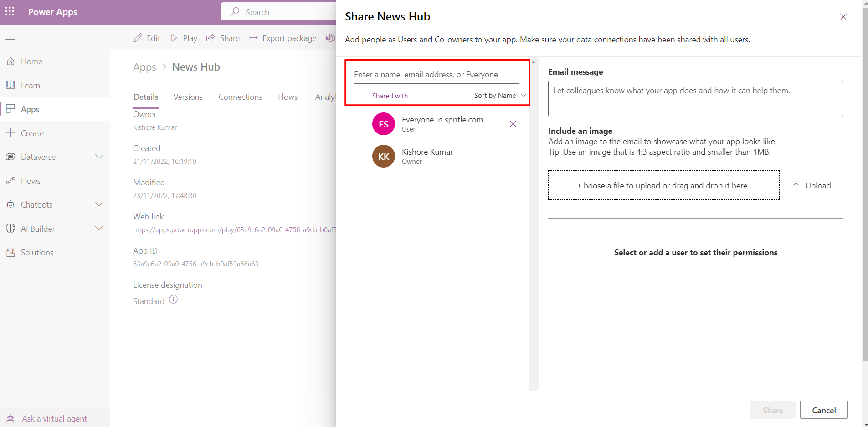Switch to the Versions tab

tap(188, 97)
